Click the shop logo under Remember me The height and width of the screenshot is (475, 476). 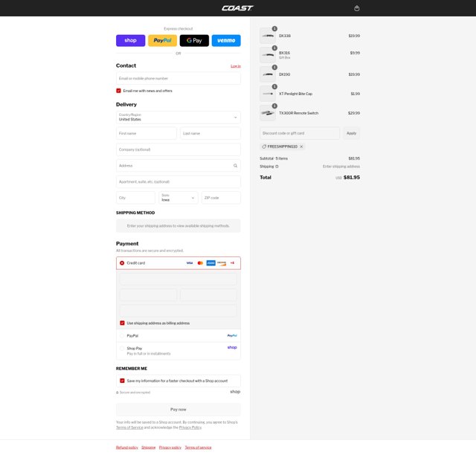235,392
